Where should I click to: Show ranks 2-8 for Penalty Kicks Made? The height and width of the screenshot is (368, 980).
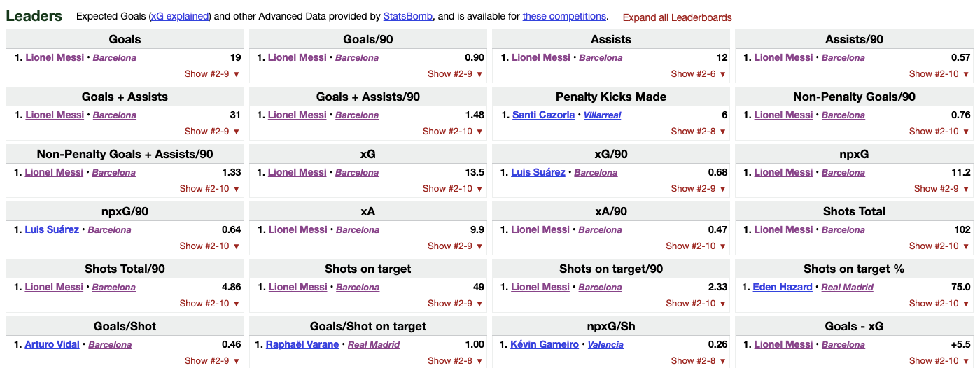tap(699, 131)
